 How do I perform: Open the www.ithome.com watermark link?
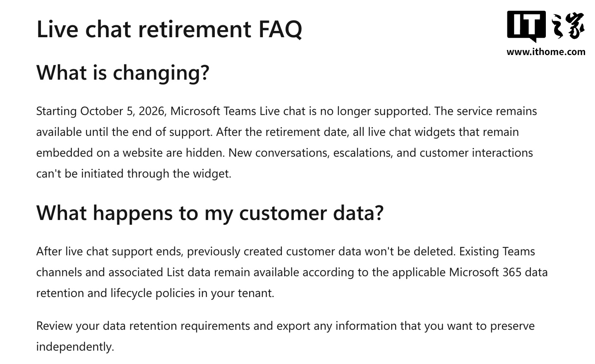tap(546, 52)
